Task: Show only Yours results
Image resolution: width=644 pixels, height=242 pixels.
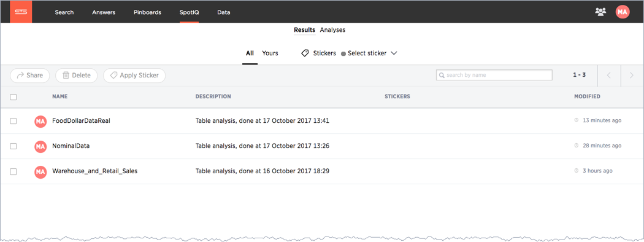Action: [x=270, y=53]
